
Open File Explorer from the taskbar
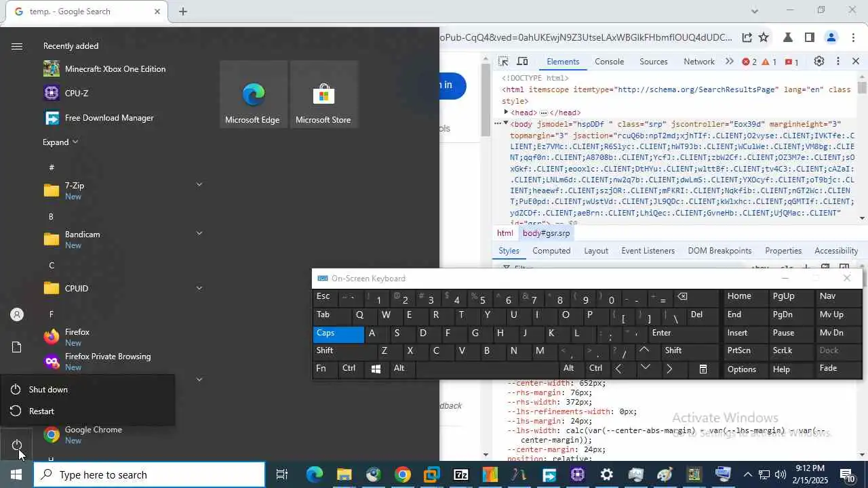(344, 474)
